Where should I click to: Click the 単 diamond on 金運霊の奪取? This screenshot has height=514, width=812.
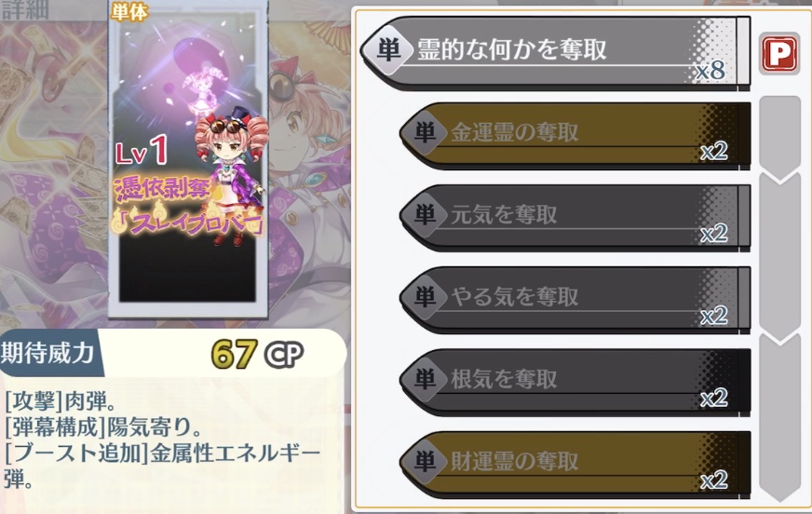click(x=425, y=132)
